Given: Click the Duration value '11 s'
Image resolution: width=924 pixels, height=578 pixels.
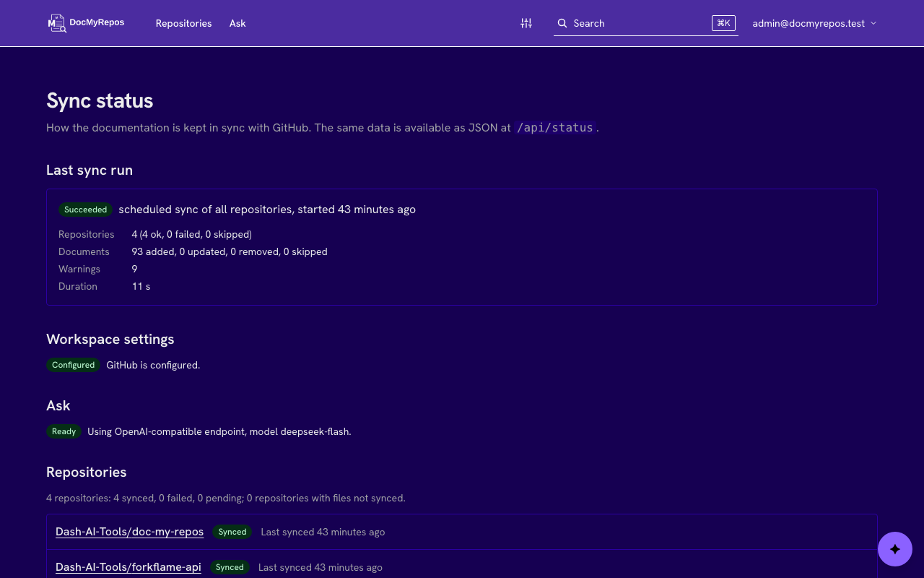Looking at the screenshot, I should [141, 286].
